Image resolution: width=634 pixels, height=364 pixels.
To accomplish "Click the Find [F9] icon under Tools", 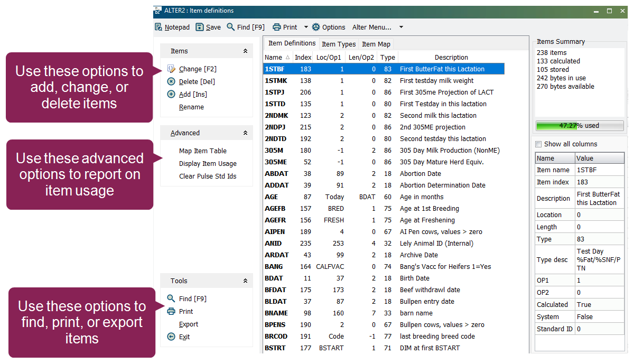I will click(171, 298).
